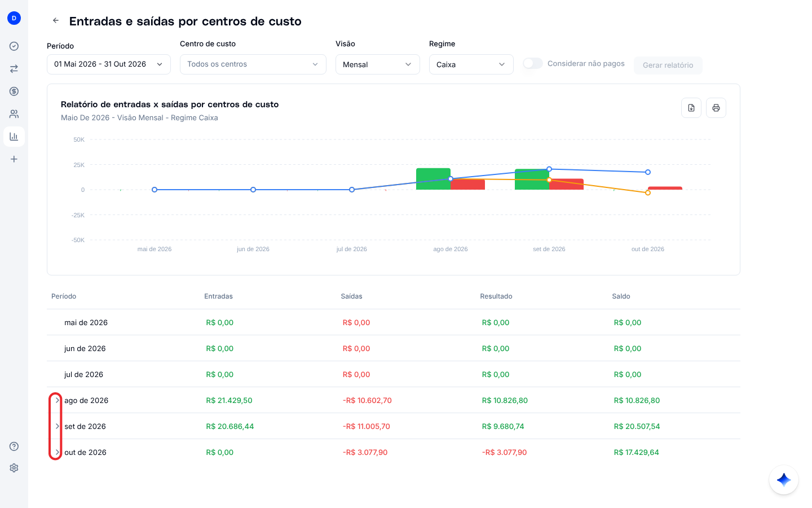
Task: Click the 'R$ 10.826,80' resultado value
Action: (x=505, y=400)
